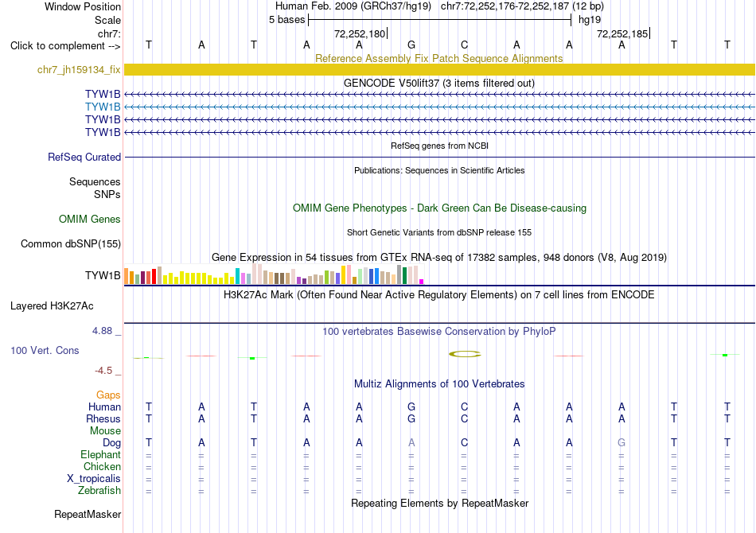Select the 'Elephant' species label
Image resolution: width=756 pixels, height=533 pixels.
point(100,454)
